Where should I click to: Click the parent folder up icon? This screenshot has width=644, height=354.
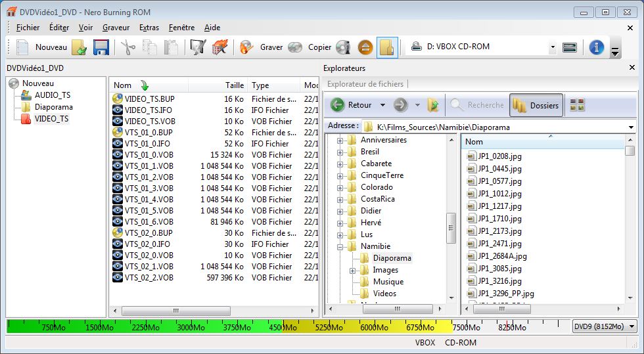(433, 105)
